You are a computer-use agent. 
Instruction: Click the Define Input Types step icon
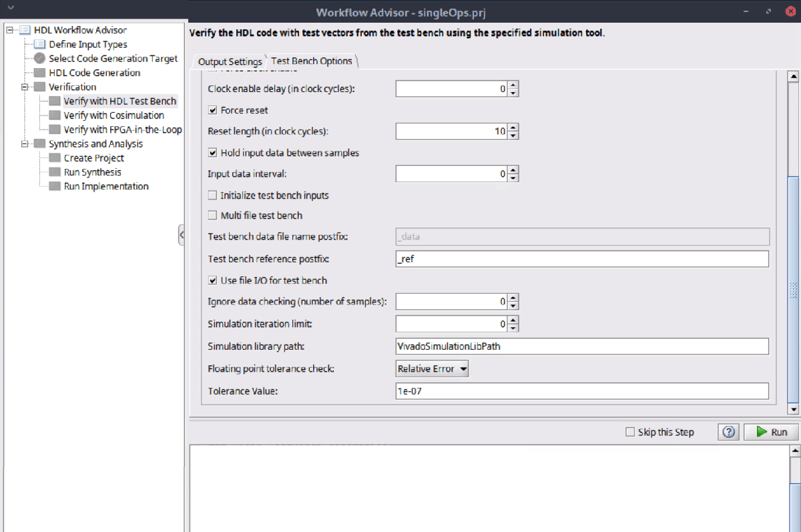tap(39, 44)
